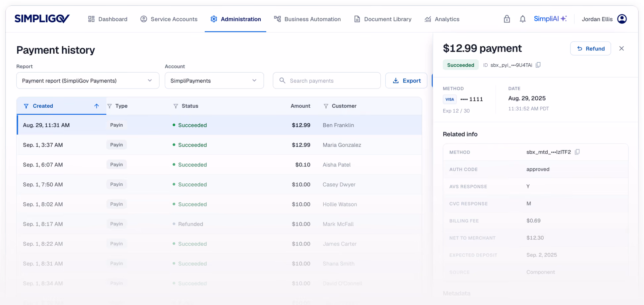Open Jordan Ellis user avatar
644x305 pixels.
[x=622, y=19]
